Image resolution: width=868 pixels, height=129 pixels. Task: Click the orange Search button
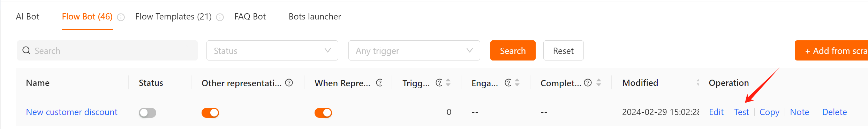(x=513, y=50)
